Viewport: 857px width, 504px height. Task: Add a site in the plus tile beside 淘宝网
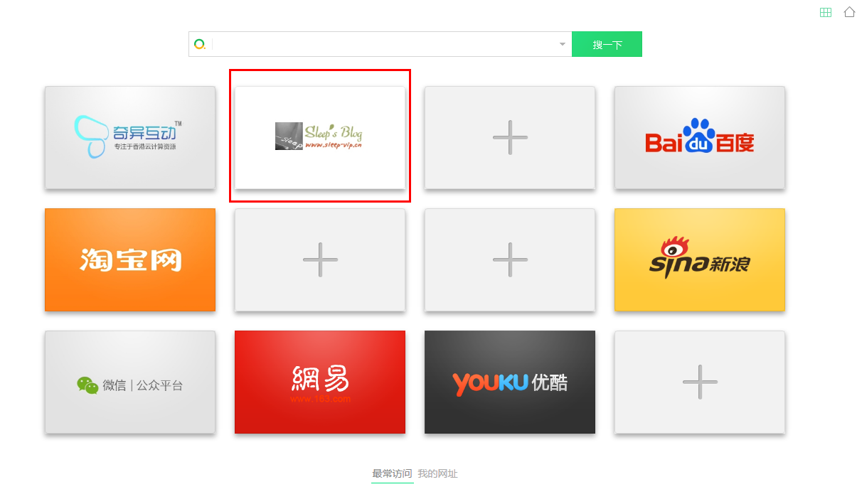coord(320,259)
